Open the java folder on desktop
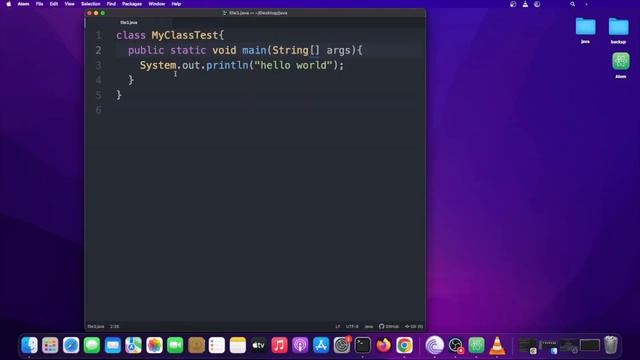The image size is (640, 360). click(585, 31)
